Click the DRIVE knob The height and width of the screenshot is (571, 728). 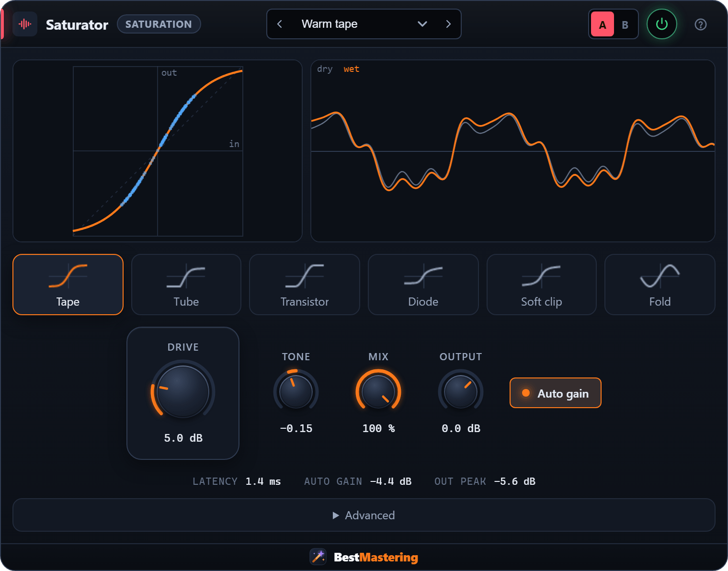point(183,392)
